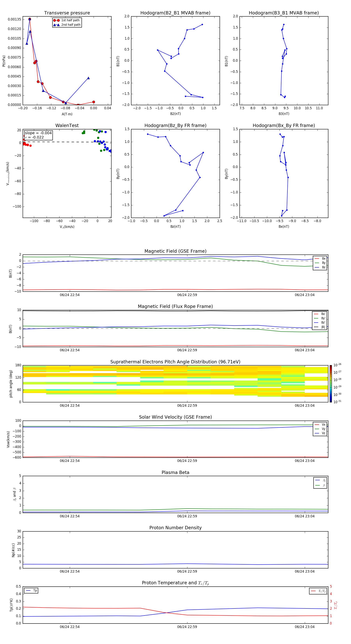The height and width of the screenshot is (644, 351).
Task: Click the "Plasma Beta" plot title
Action: [175, 472]
